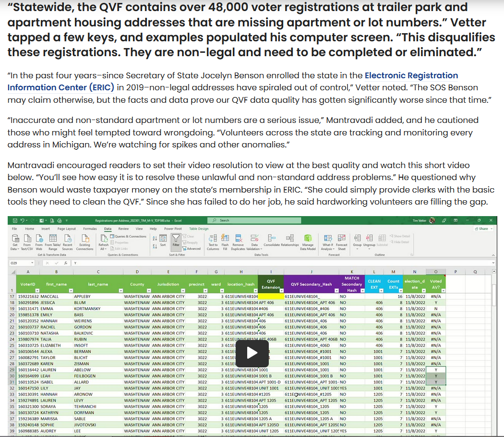Click the Share button in Excel
The height and width of the screenshot is (437, 504).
pos(484,229)
